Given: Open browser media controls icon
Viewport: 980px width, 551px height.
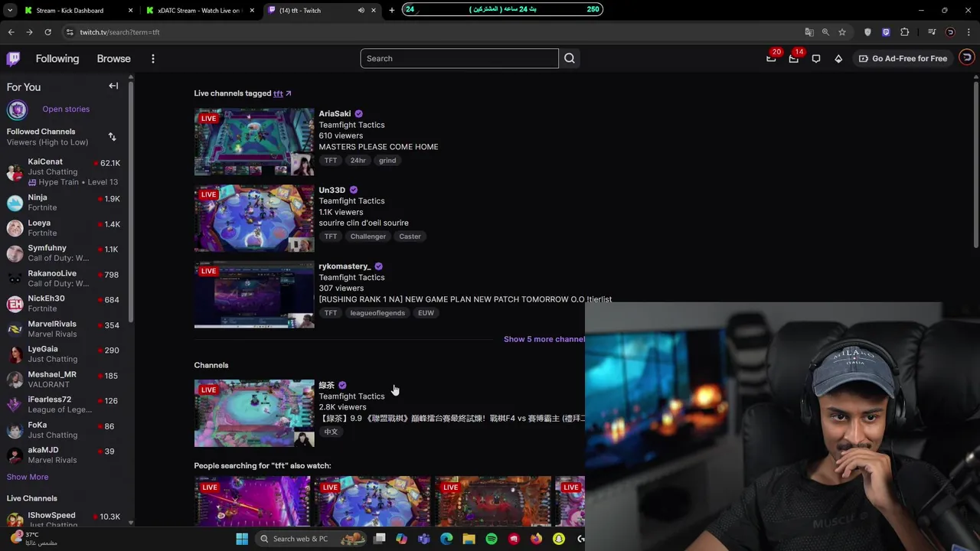Looking at the screenshot, I should (x=932, y=32).
